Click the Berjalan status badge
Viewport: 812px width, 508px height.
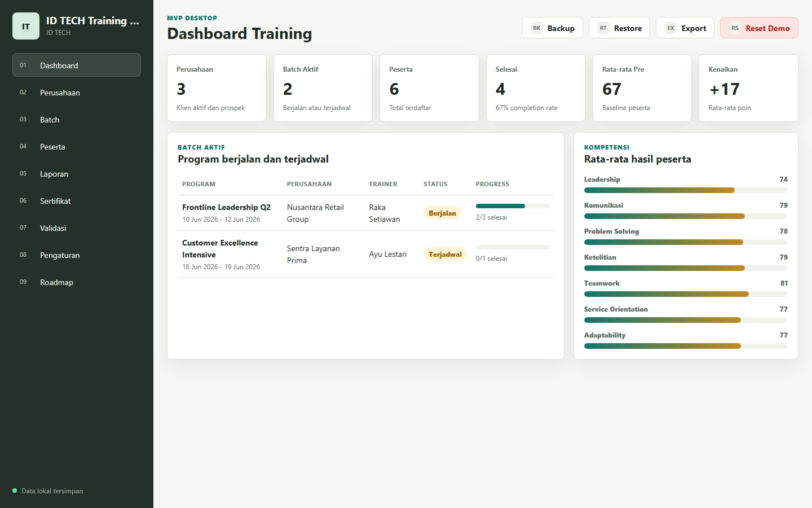442,213
